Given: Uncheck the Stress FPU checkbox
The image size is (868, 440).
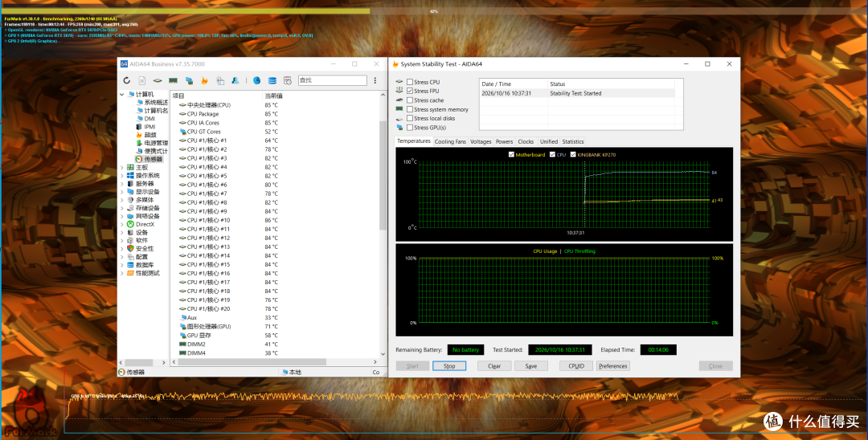Looking at the screenshot, I should click(x=410, y=91).
